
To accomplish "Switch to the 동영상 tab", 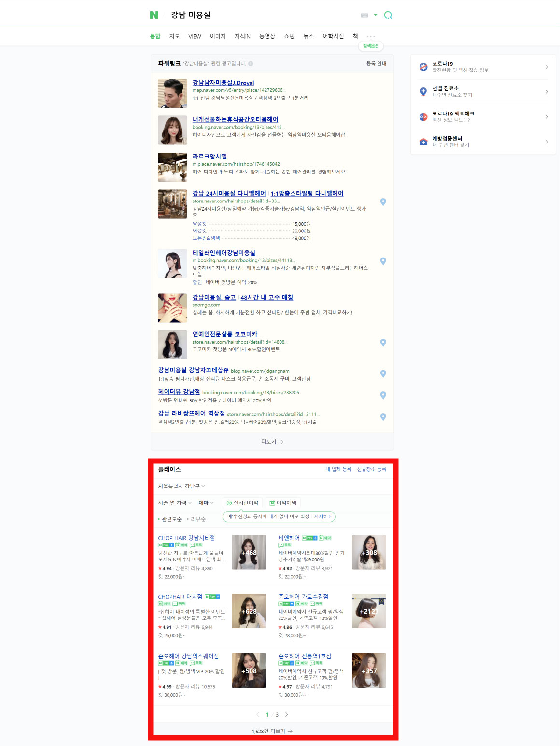I will coord(267,36).
